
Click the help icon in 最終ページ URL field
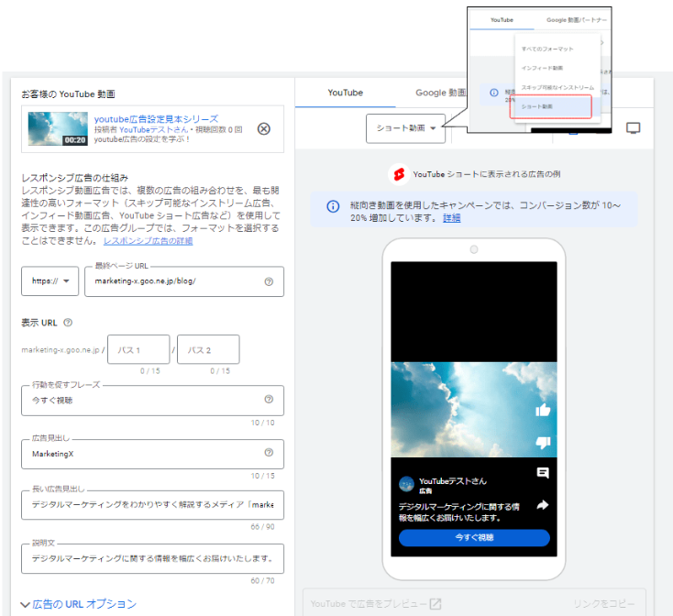(x=269, y=281)
